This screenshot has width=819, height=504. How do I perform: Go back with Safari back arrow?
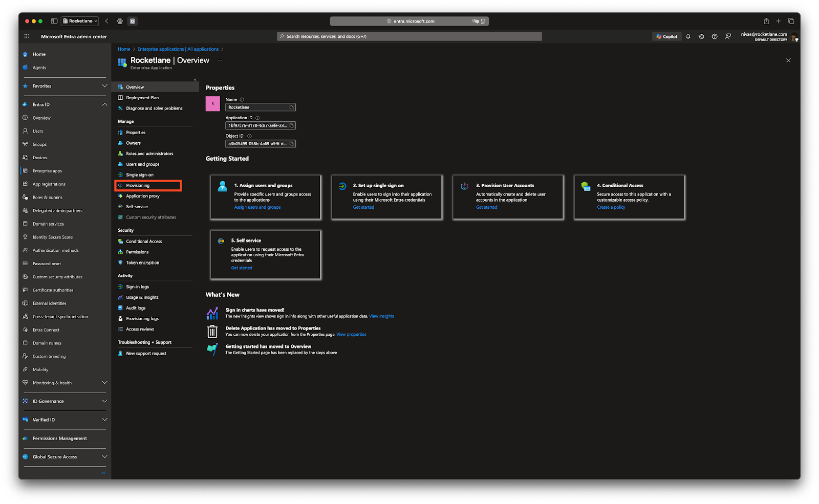[106, 21]
